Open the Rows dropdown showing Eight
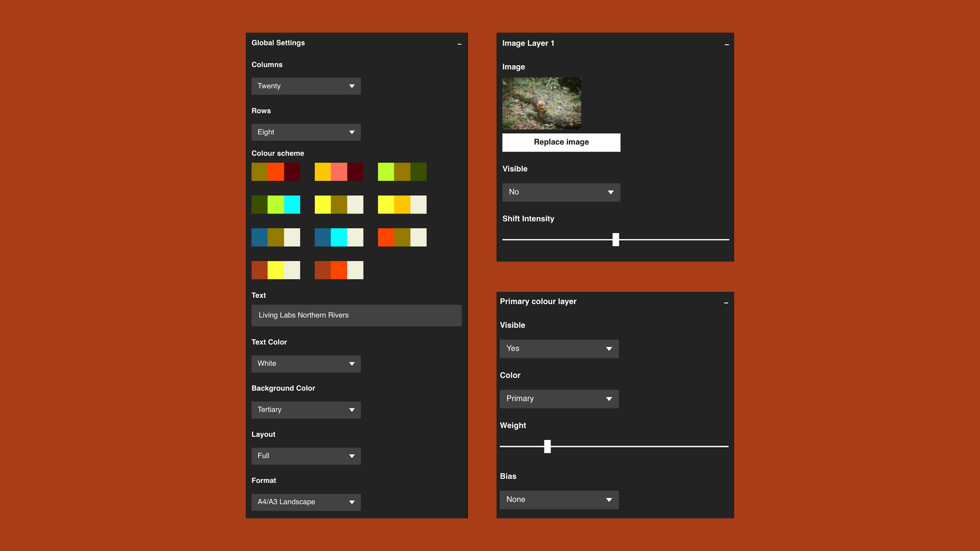Viewport: 980px width, 551px height. [x=306, y=132]
